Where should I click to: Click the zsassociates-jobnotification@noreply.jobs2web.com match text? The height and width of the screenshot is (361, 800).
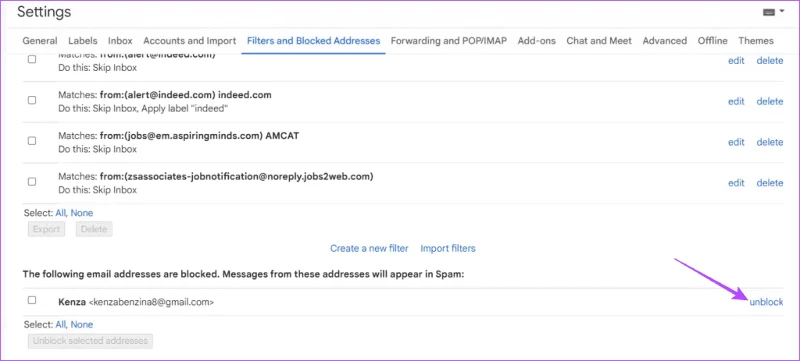tap(237, 177)
